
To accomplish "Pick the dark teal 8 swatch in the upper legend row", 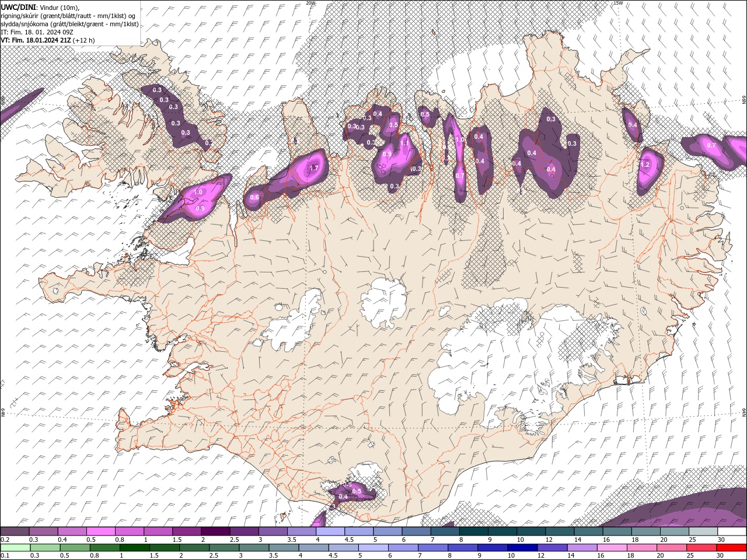I will pyautogui.click(x=474, y=531).
